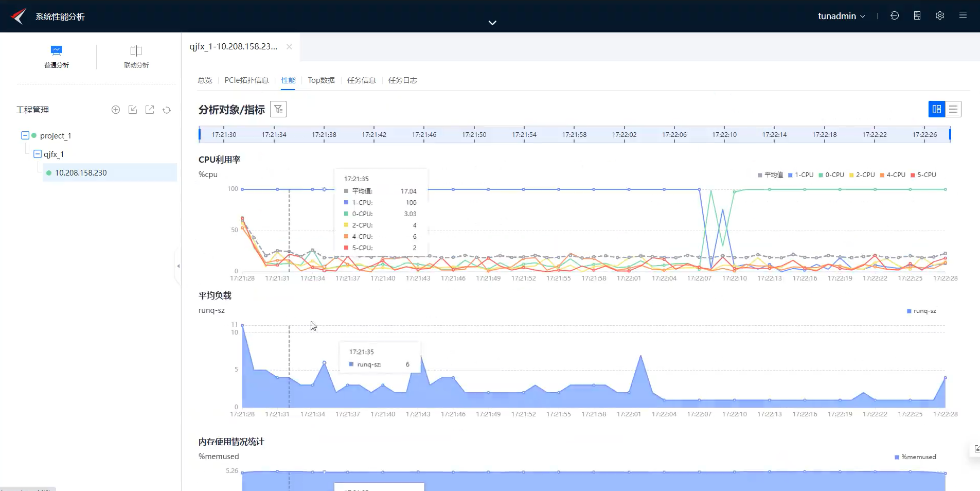Switch to the Top数据 tab
The height and width of the screenshot is (491, 980).
click(x=321, y=80)
